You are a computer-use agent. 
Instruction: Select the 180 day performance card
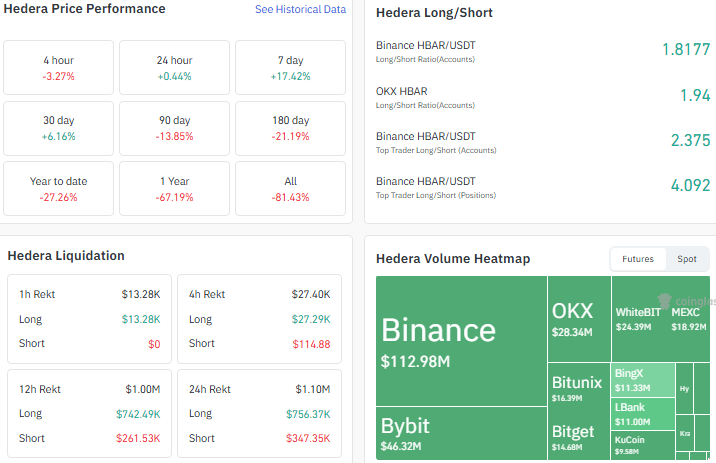(290, 128)
